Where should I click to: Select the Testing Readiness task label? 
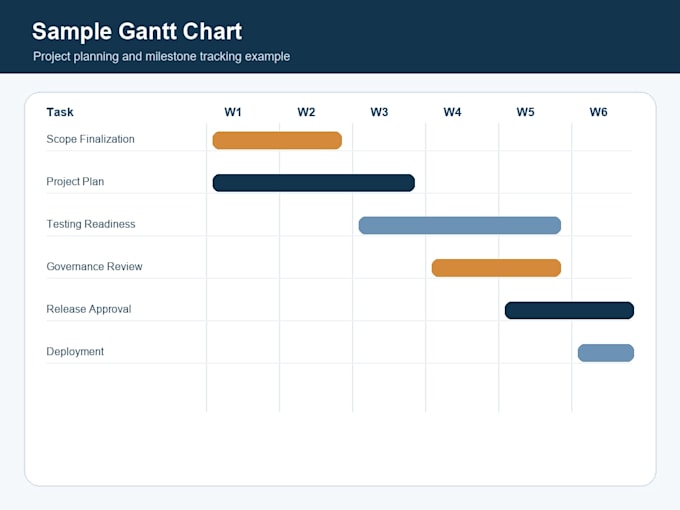click(x=91, y=224)
